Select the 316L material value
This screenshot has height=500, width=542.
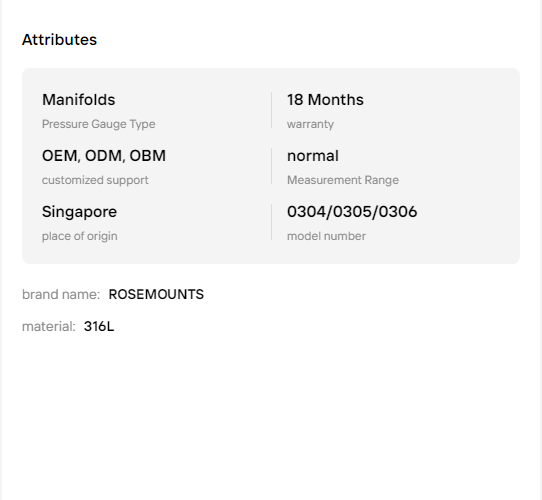click(x=99, y=326)
